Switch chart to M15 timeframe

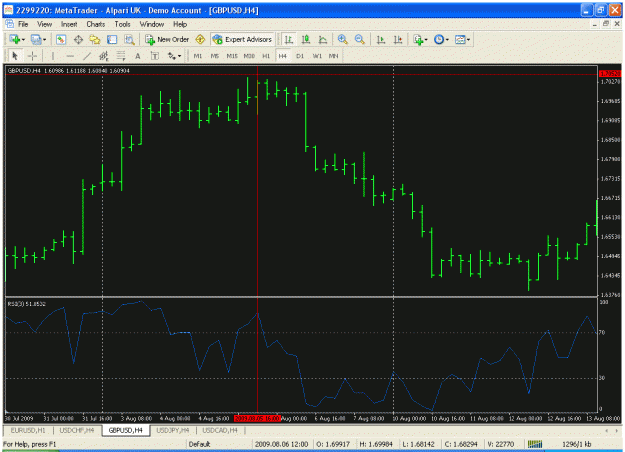click(232, 56)
